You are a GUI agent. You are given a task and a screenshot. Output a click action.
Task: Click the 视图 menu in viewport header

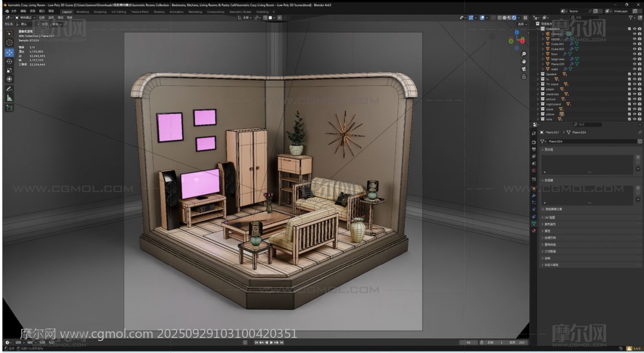point(42,18)
